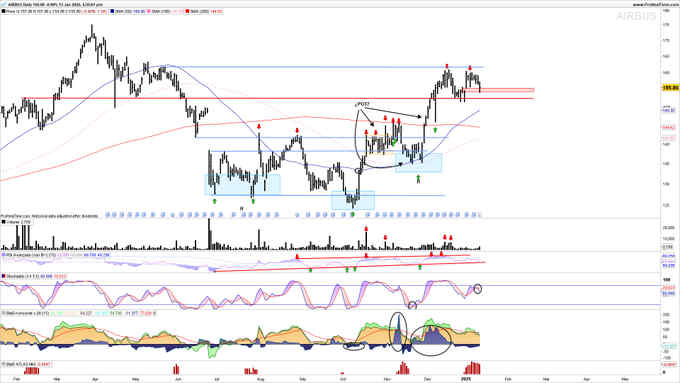
Task: Click the 20,000 volume axis label
Action: 668,228
